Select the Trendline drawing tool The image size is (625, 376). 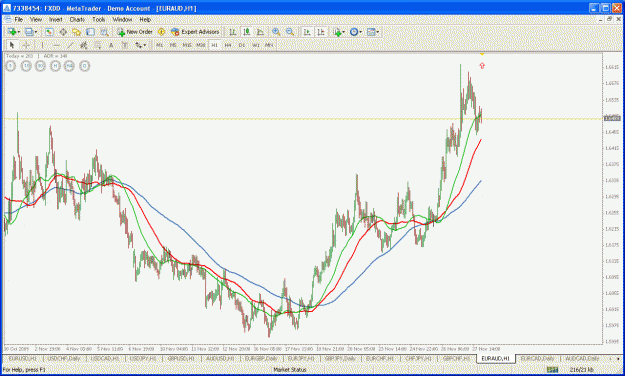click(x=70, y=45)
